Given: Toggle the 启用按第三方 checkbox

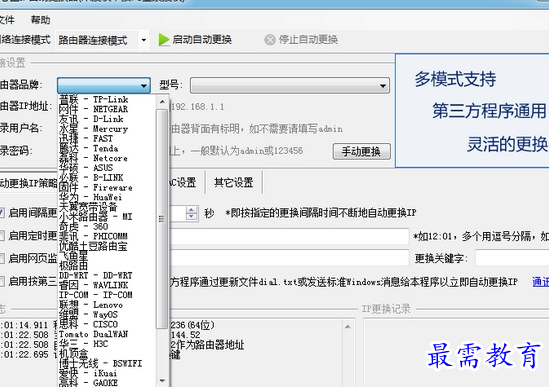Looking at the screenshot, I should pos(2,281).
